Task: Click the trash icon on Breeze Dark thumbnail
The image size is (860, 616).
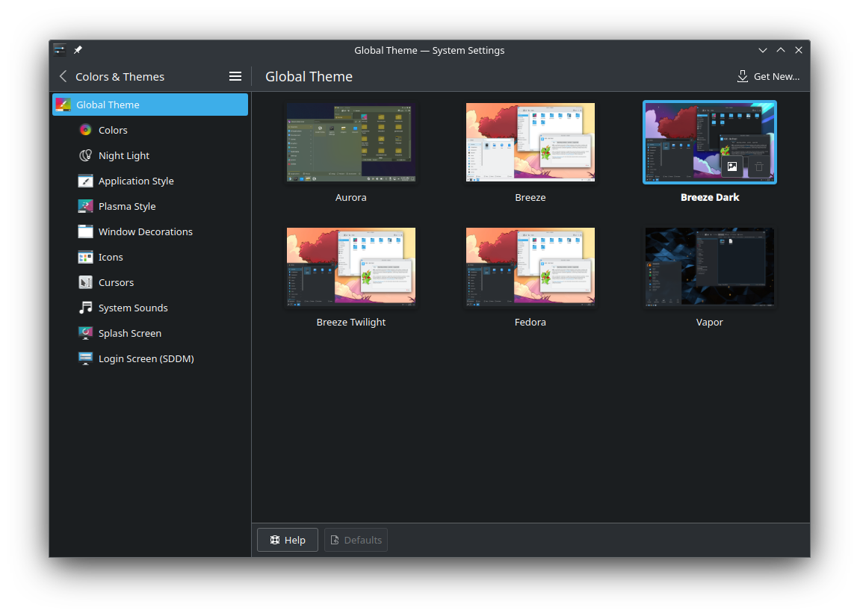Action: [x=758, y=167]
